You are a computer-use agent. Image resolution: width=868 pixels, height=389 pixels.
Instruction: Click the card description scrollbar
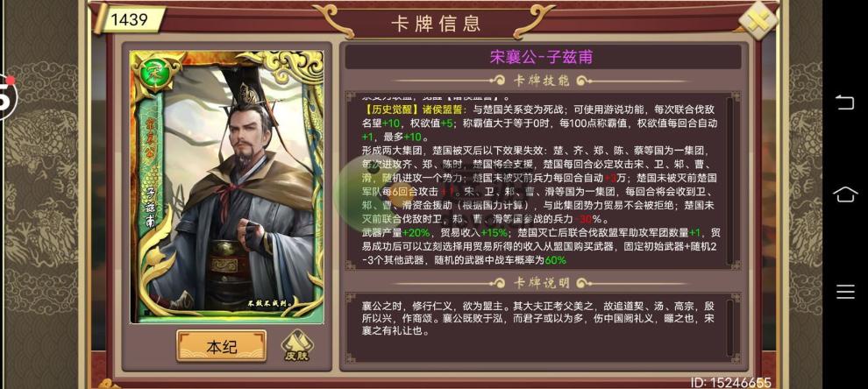(x=729, y=328)
